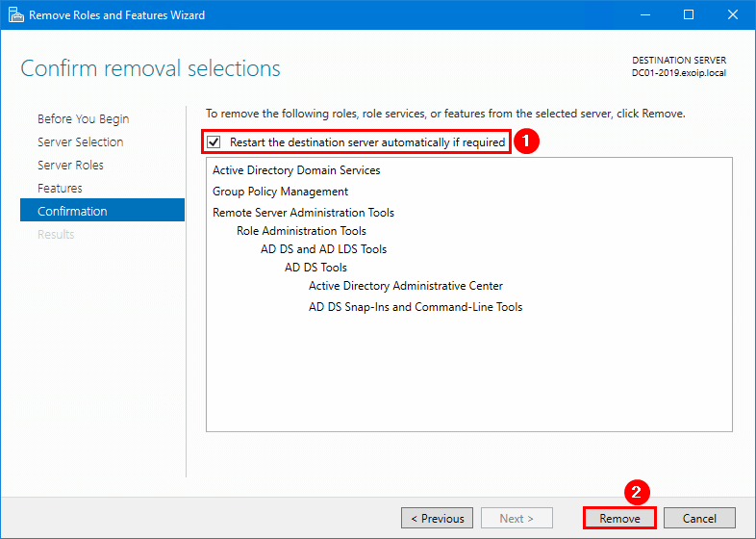Switch to the Server Selection step
Image resolution: width=756 pixels, height=539 pixels.
tap(80, 142)
